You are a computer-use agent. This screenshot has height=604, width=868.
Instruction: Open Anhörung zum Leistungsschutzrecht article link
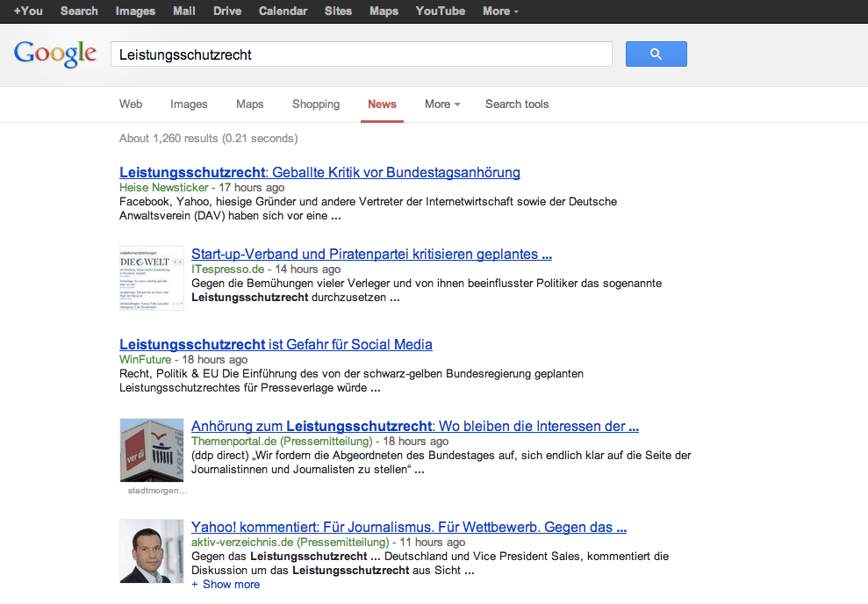pyautogui.click(x=415, y=427)
